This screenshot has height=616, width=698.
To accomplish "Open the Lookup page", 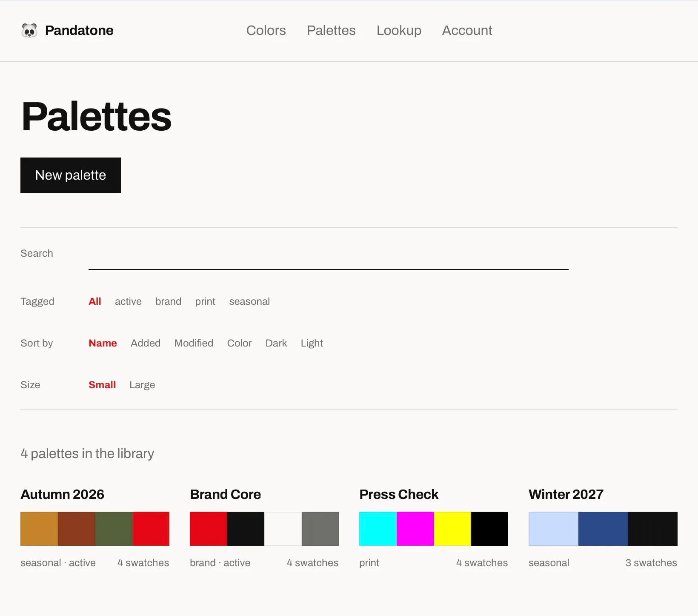I will coord(399,31).
